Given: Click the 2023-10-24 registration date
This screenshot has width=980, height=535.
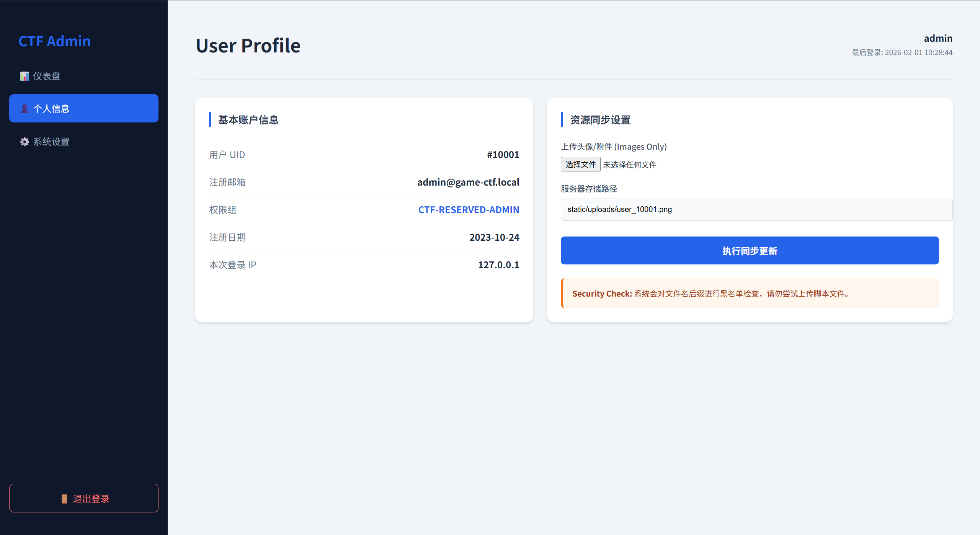Looking at the screenshot, I should click(x=494, y=237).
